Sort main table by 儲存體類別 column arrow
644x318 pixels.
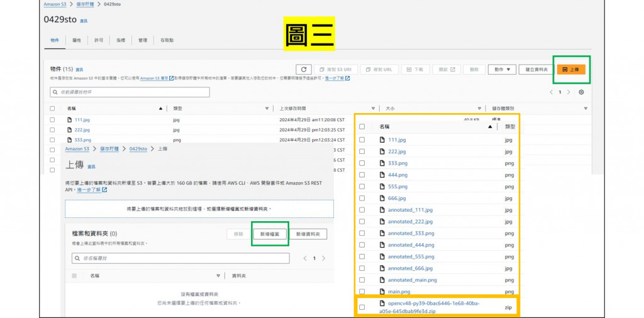pos(586,109)
